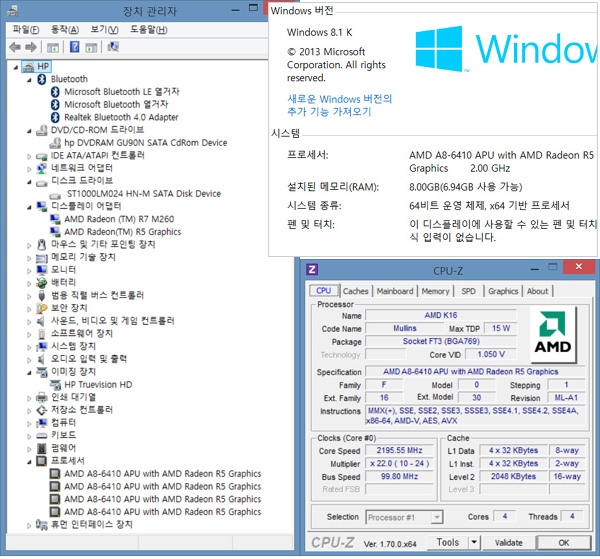Image resolution: width=600 pixels, height=559 pixels.
Task: Click the OK button in CPU-Z
Action: pos(564,543)
